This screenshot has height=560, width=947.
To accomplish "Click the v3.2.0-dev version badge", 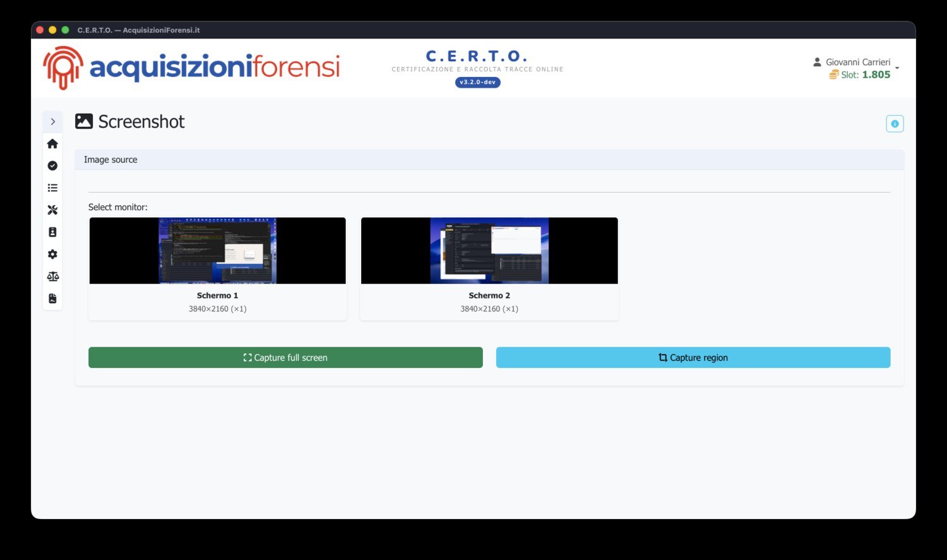I will click(x=478, y=82).
